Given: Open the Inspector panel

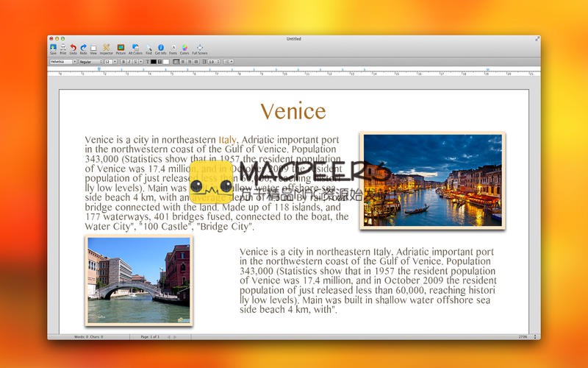Looking at the screenshot, I should (106, 48).
